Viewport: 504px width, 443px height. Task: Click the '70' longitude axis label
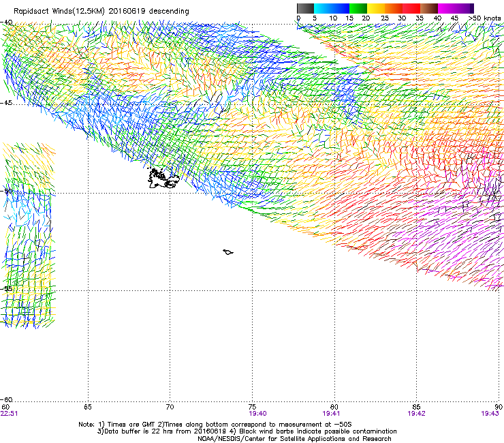170,407
